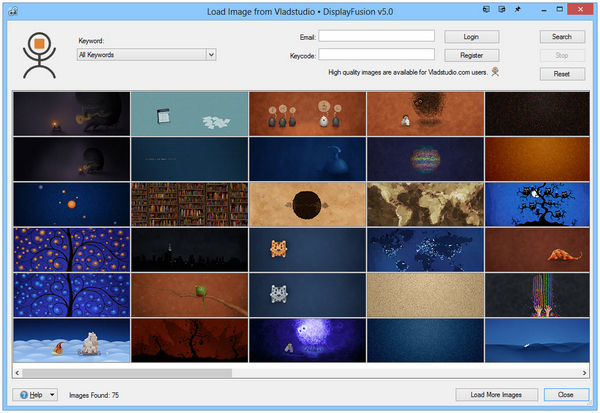Click the horizontal scrollbar thumb

click(x=127, y=373)
